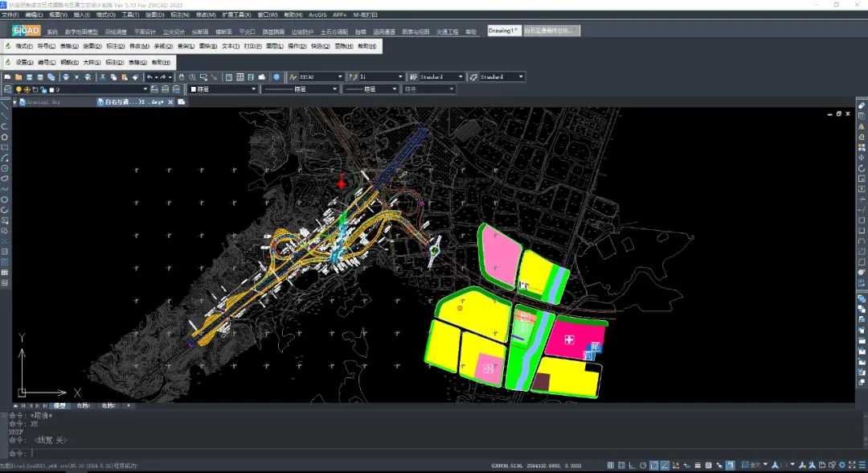Click the Undo arrow icon
Screen dimensions: 868x473
pos(150,77)
